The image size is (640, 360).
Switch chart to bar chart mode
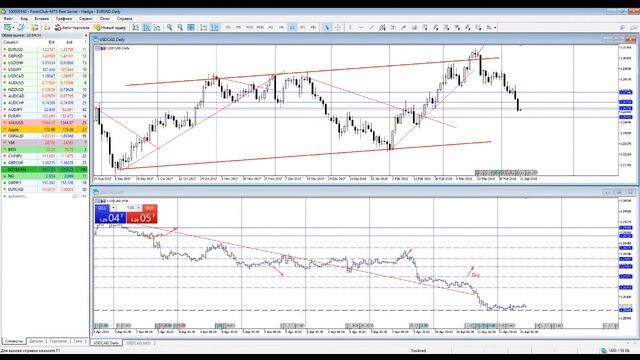(136, 27)
